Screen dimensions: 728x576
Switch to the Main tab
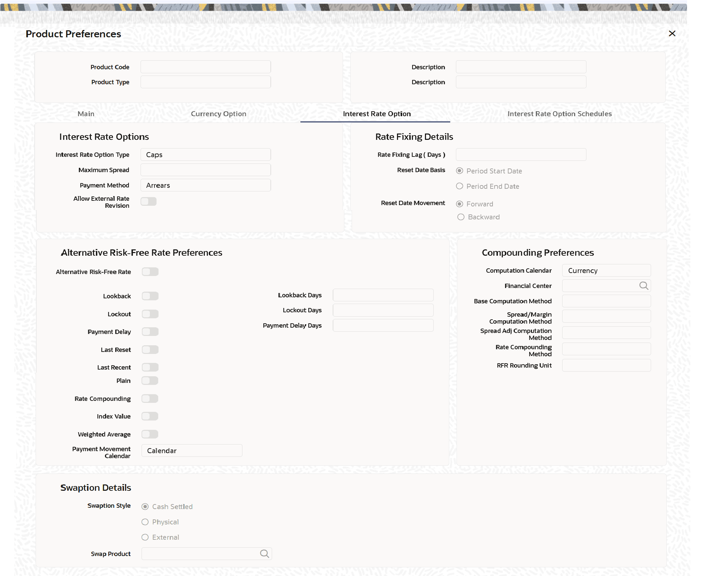point(86,114)
